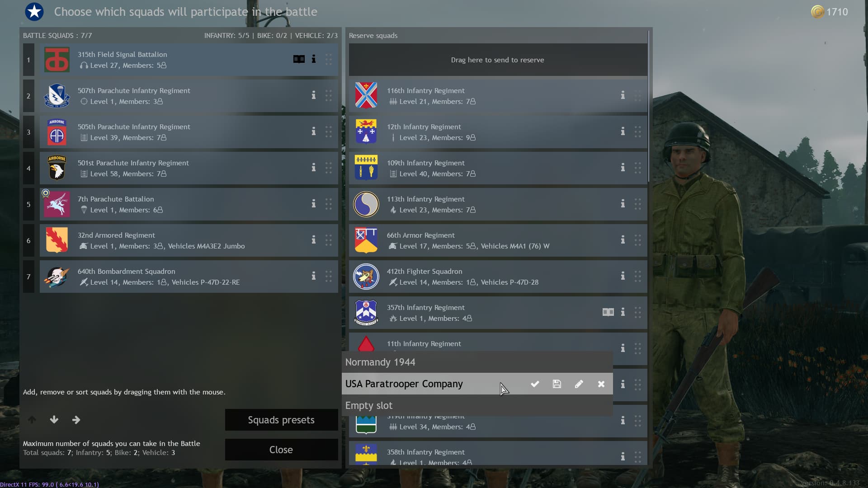
Task: Save the USA Paratrooper Company preset
Action: click(557, 384)
